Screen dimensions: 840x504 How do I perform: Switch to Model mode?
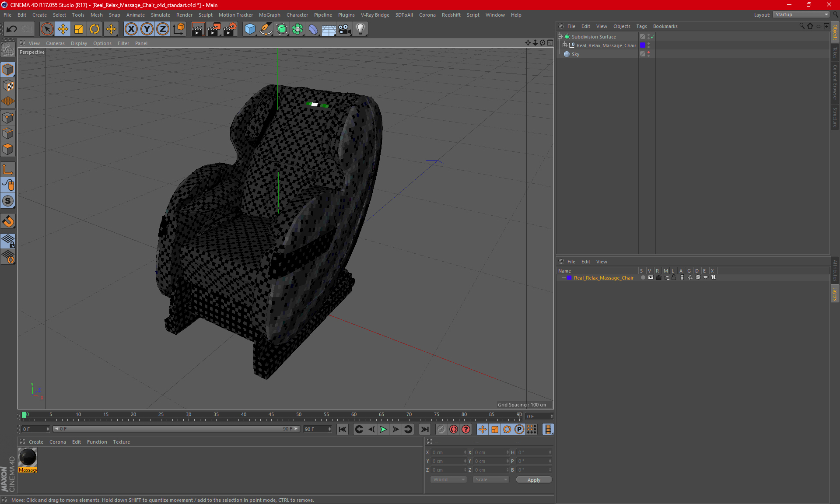(x=8, y=70)
